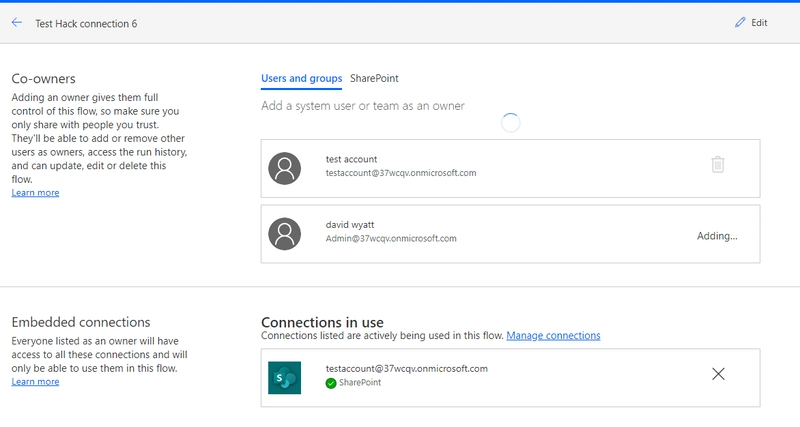This screenshot has height=427, width=800.
Task: Remove SharePoint connection with X icon
Action: pyautogui.click(x=717, y=374)
